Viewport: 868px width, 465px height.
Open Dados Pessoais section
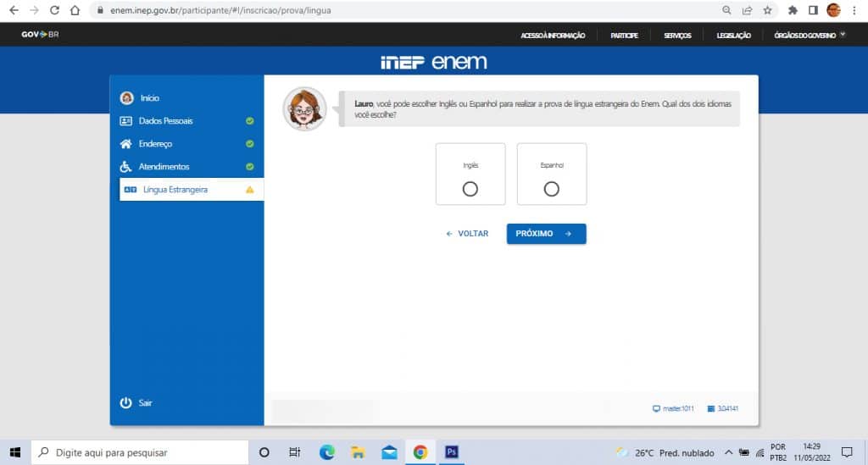165,121
